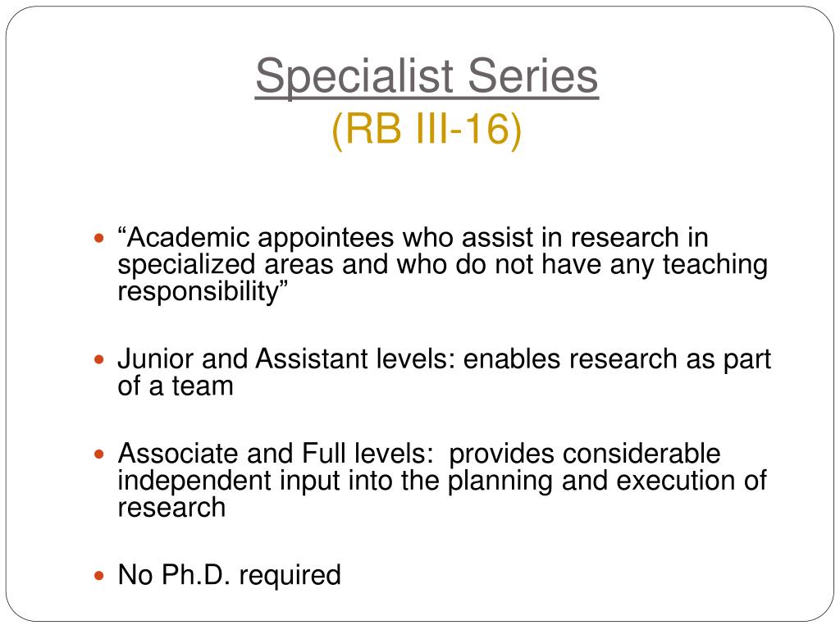
Task: Click the phrase 'of a team'
Action: pyautogui.click(x=176, y=386)
